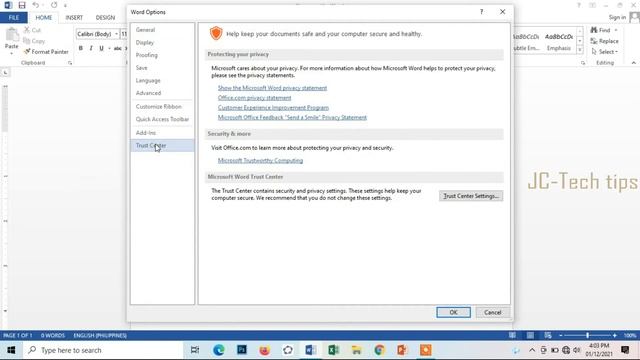The image size is (640, 360).
Task: Open Microsoft Edge from taskbar
Action: click(x=218, y=350)
